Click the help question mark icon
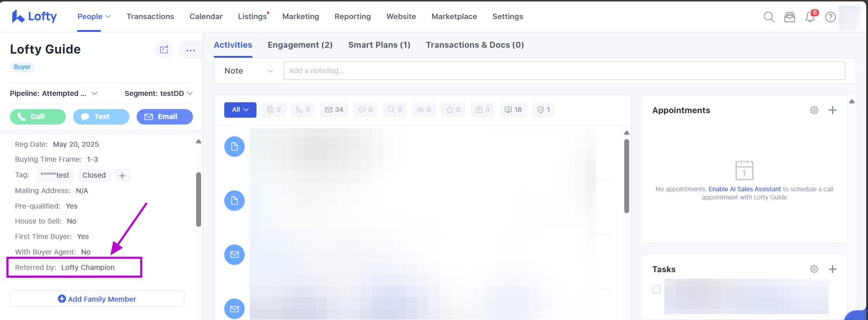The image size is (868, 320). [x=830, y=17]
